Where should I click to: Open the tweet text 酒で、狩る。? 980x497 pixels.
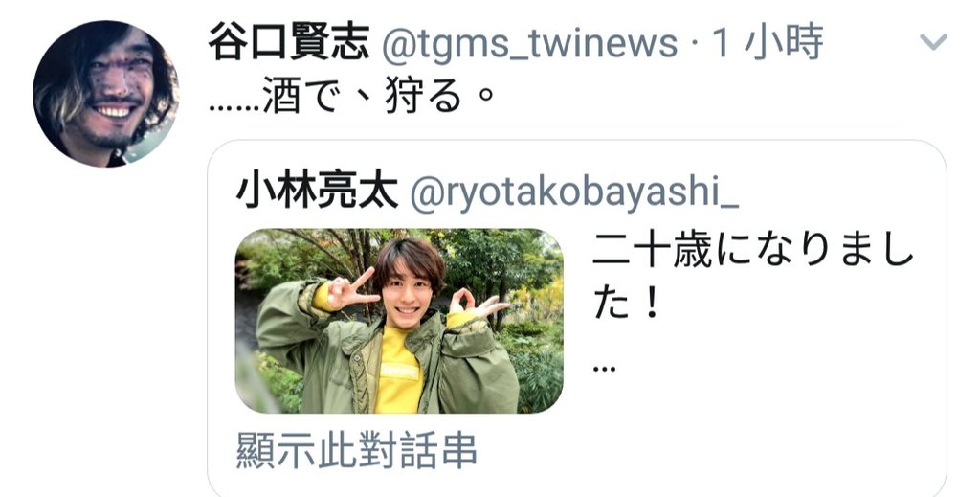(x=352, y=97)
